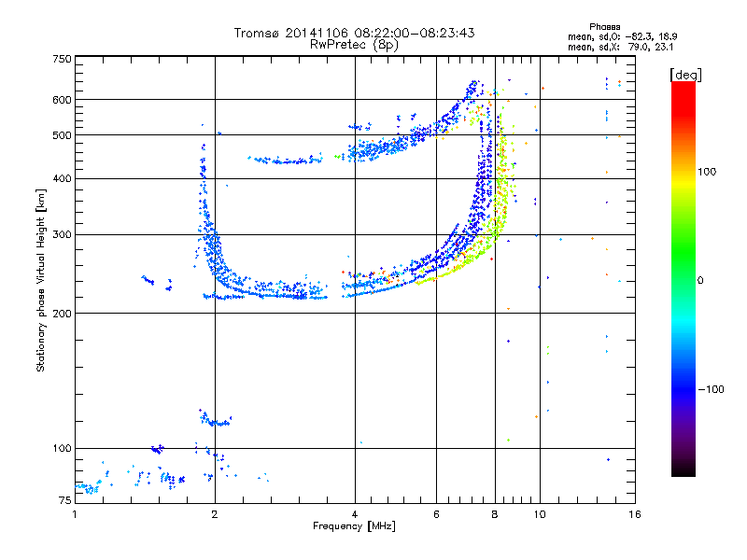Click colorbar tick label '100'
This screenshot has height=560, width=747.
(707, 172)
